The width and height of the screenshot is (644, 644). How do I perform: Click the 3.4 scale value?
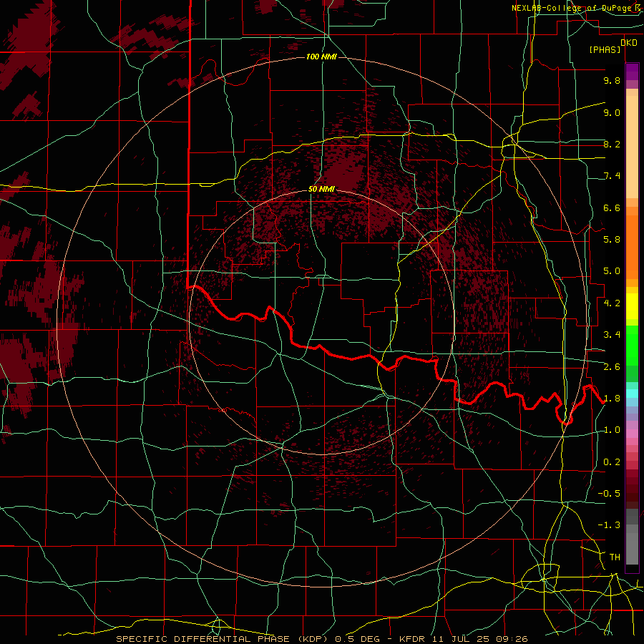(612, 335)
